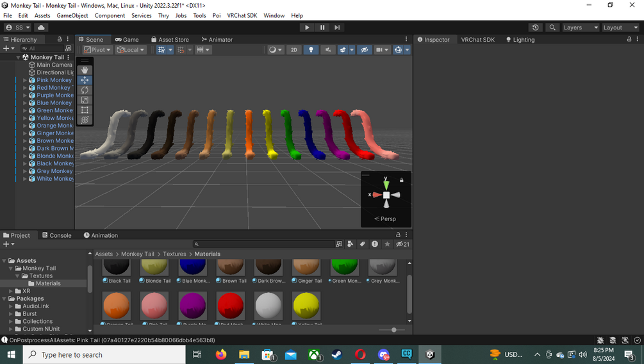Click the cloud services icon
The height and width of the screenshot is (364, 644).
pyautogui.click(x=41, y=28)
